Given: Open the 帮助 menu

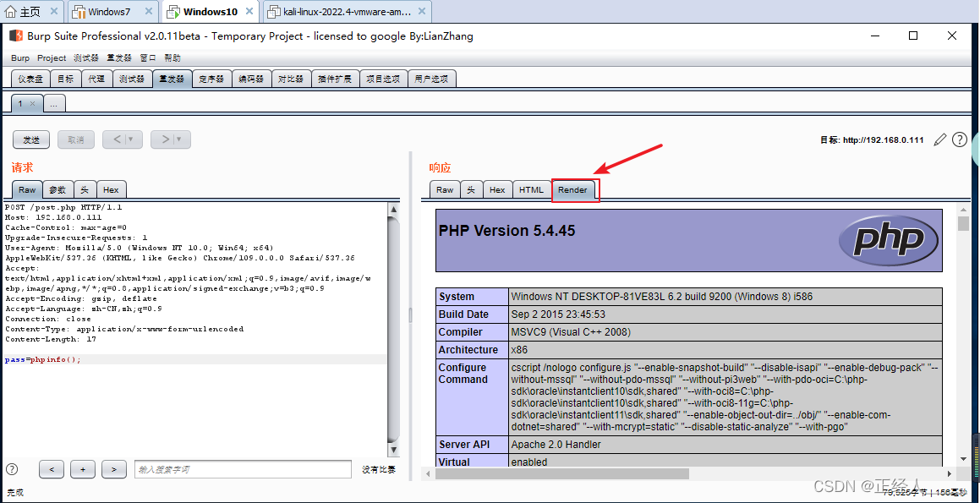Looking at the screenshot, I should pos(172,57).
